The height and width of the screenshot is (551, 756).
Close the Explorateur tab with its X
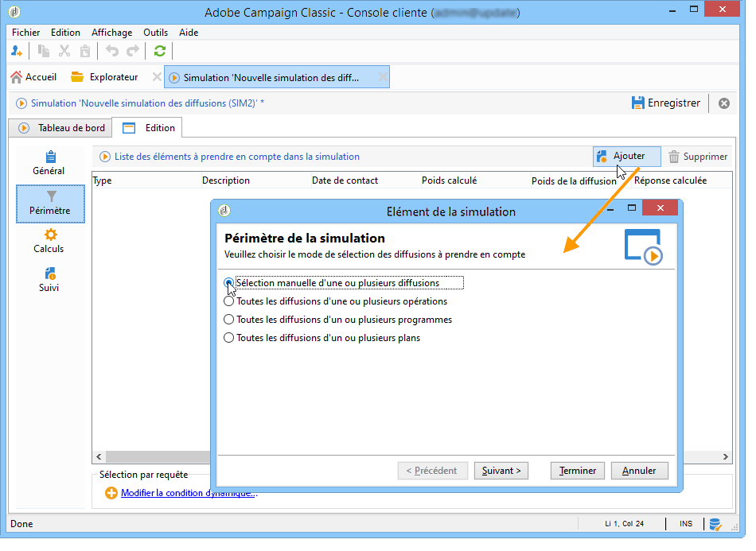click(x=157, y=77)
